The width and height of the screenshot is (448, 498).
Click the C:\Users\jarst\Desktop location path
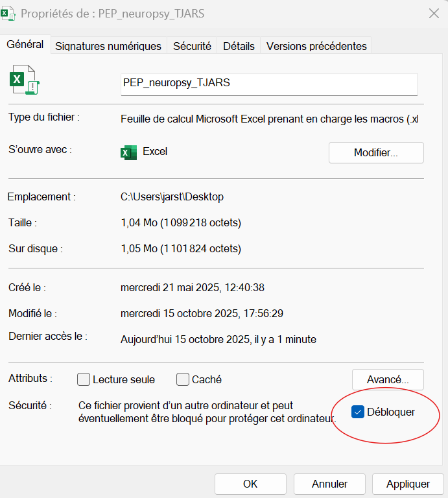click(172, 197)
